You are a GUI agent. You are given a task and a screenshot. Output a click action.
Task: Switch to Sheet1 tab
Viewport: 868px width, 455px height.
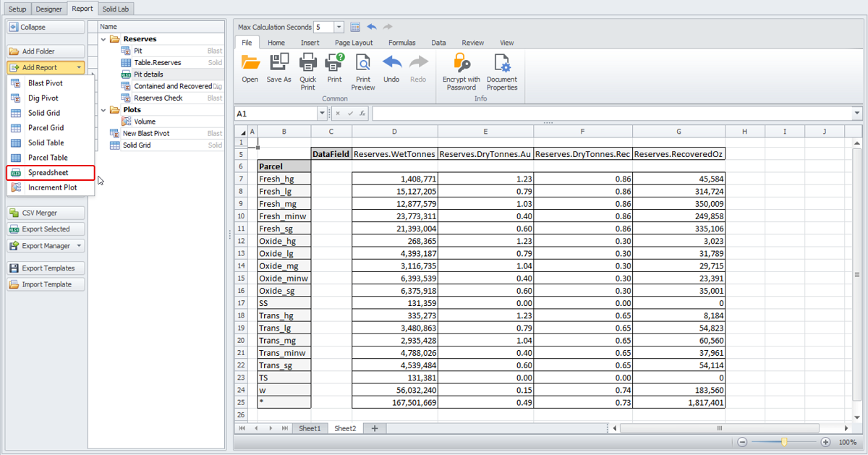tap(310, 428)
